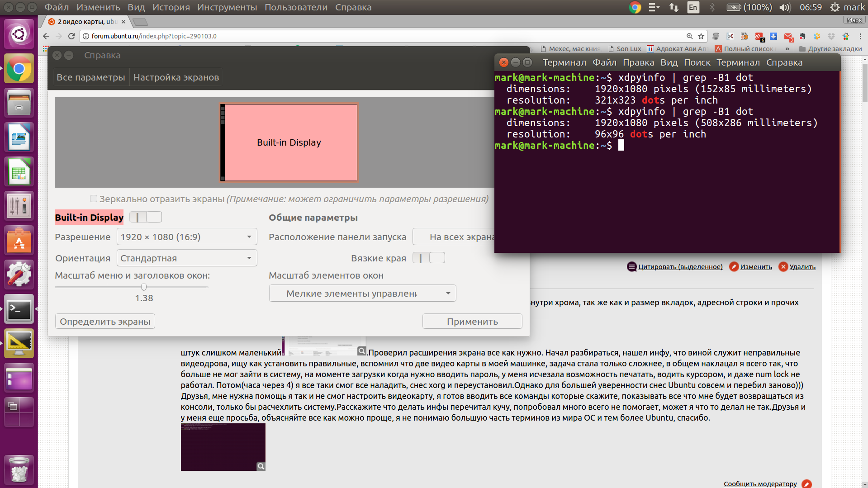The height and width of the screenshot is (488, 868).
Task: Toggle the Вязкие края switch
Action: tap(429, 258)
